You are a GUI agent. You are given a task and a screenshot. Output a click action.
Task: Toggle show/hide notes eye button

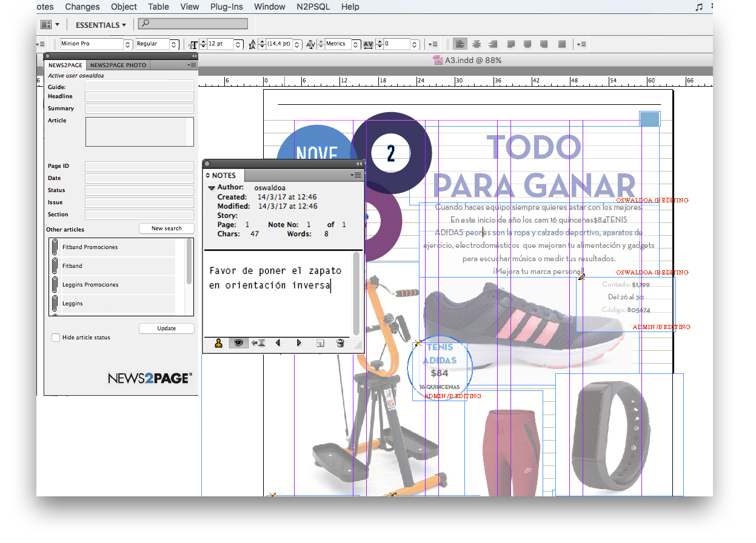[x=238, y=343]
